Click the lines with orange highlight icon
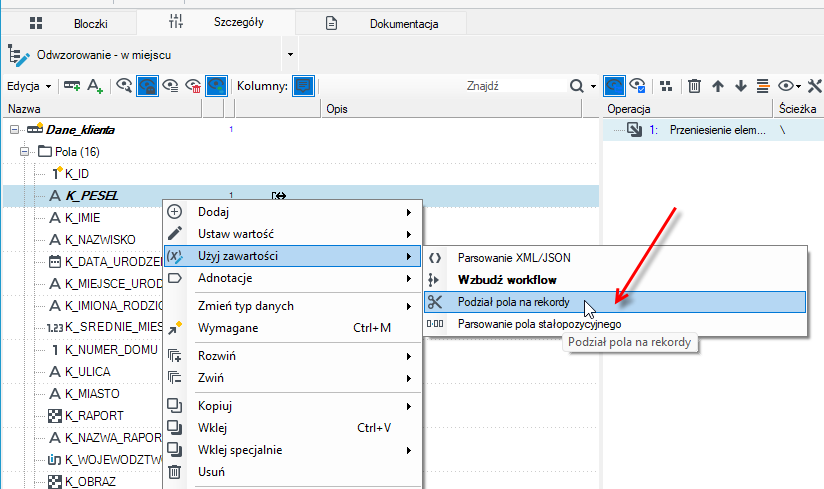824x489 pixels. [x=763, y=86]
